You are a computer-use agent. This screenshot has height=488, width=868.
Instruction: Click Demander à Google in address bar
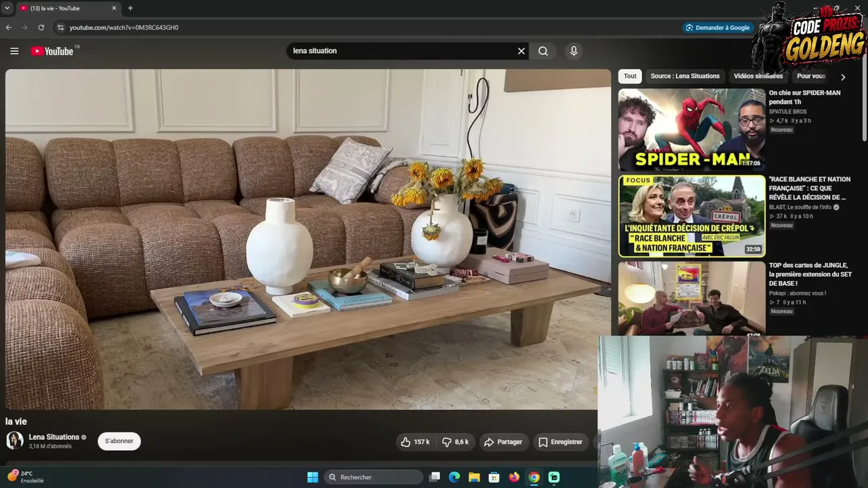(717, 28)
